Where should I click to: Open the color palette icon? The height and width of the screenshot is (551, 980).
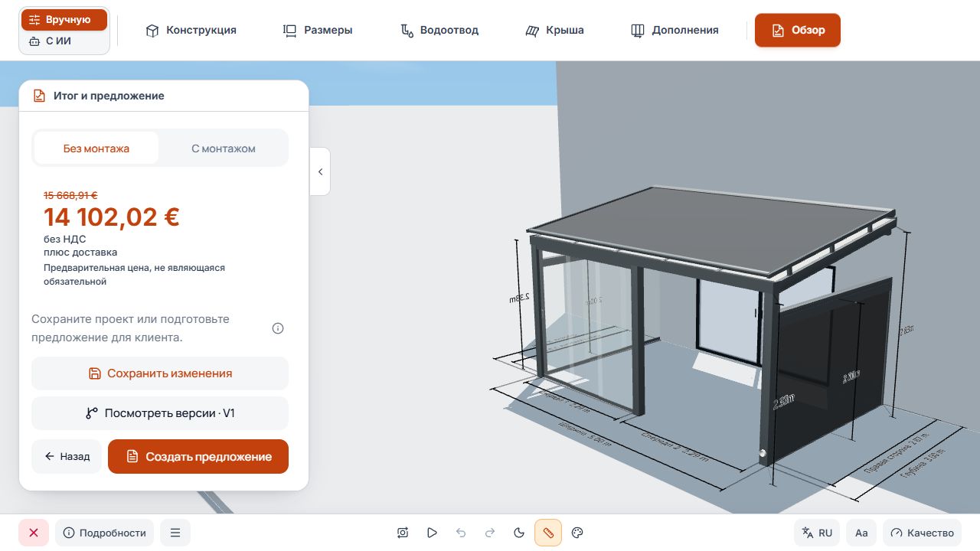pos(578,533)
